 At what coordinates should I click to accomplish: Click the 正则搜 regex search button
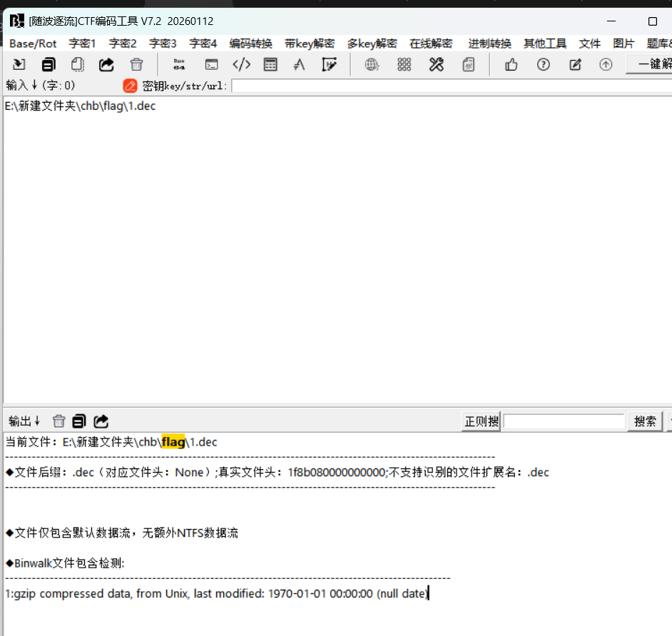(x=482, y=421)
